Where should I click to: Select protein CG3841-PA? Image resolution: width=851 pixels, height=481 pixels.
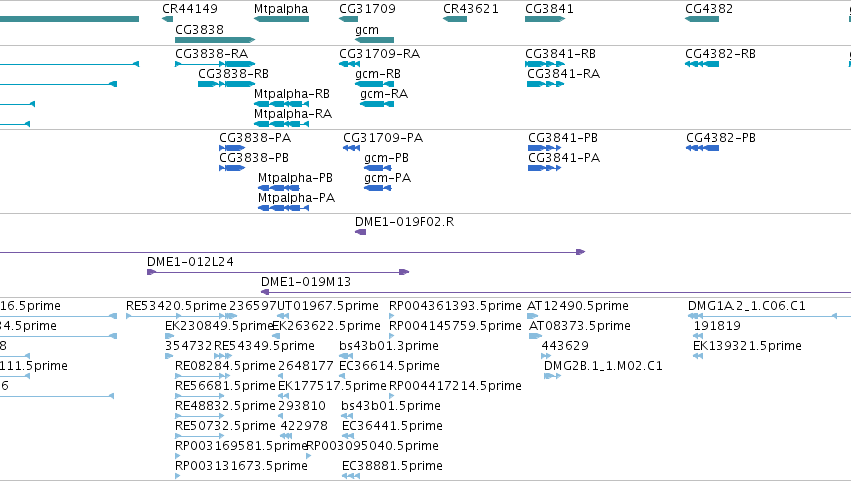tap(564, 158)
